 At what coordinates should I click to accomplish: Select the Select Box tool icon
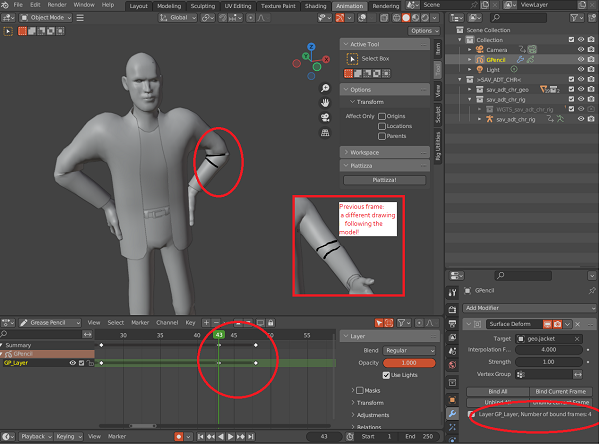350,58
